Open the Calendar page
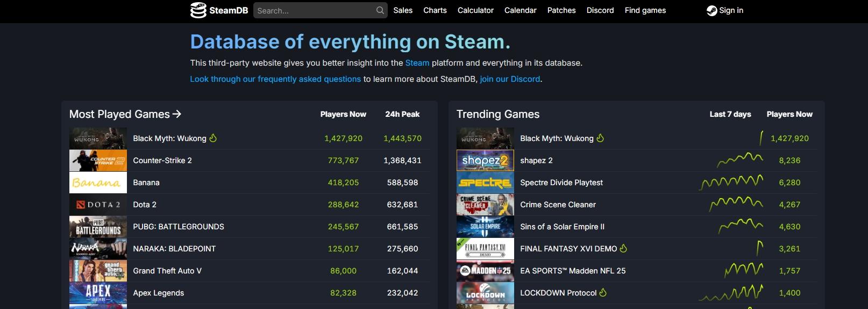 (x=521, y=10)
